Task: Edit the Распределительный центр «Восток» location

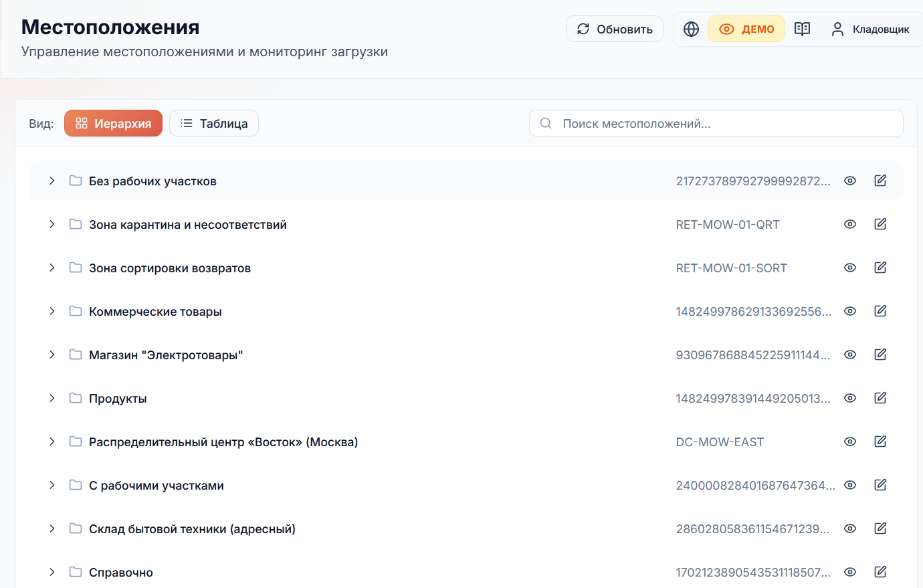Action: point(880,442)
